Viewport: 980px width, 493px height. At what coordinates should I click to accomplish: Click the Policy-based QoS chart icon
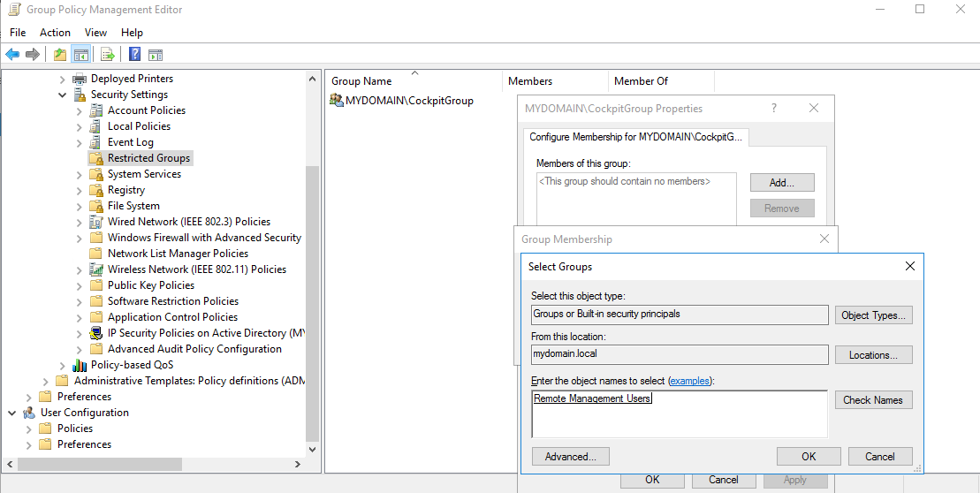click(80, 365)
